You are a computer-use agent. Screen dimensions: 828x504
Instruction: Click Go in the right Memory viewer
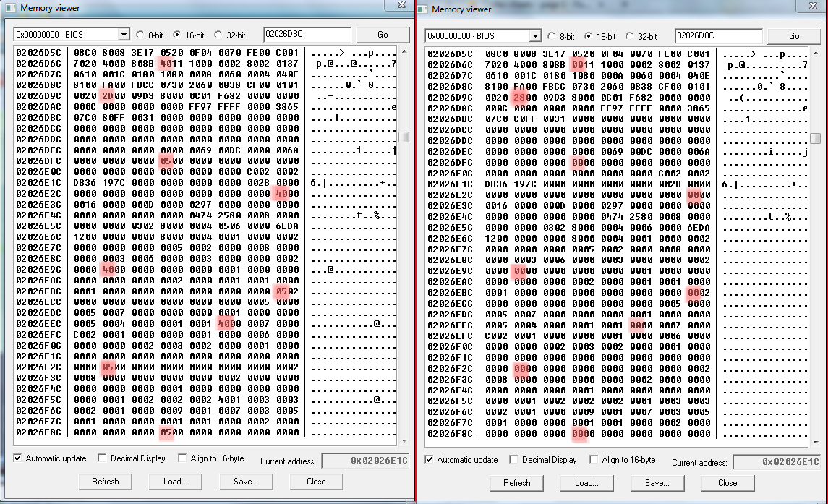[x=794, y=36]
